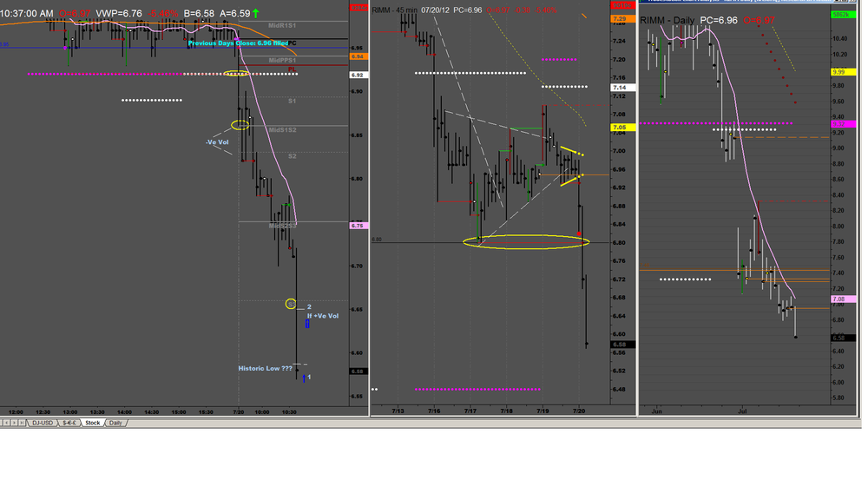This screenshot has height=480, width=868.
Task: Switch to the DJ-USD workspace tab
Action: [43, 423]
